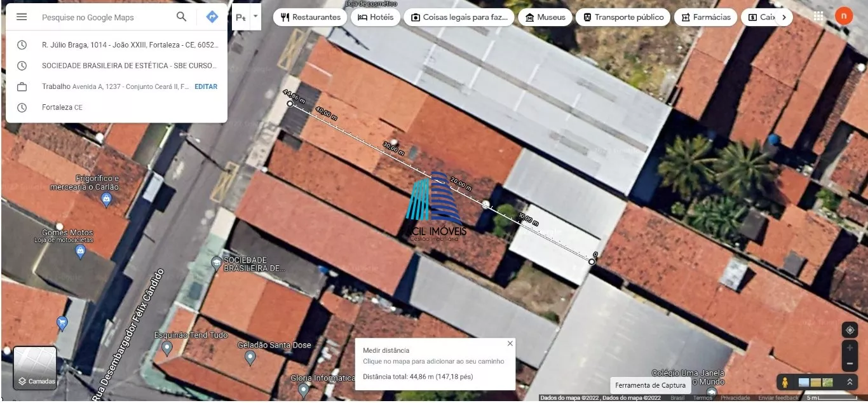Show my location on the map
The width and height of the screenshot is (868, 403).
click(x=850, y=330)
